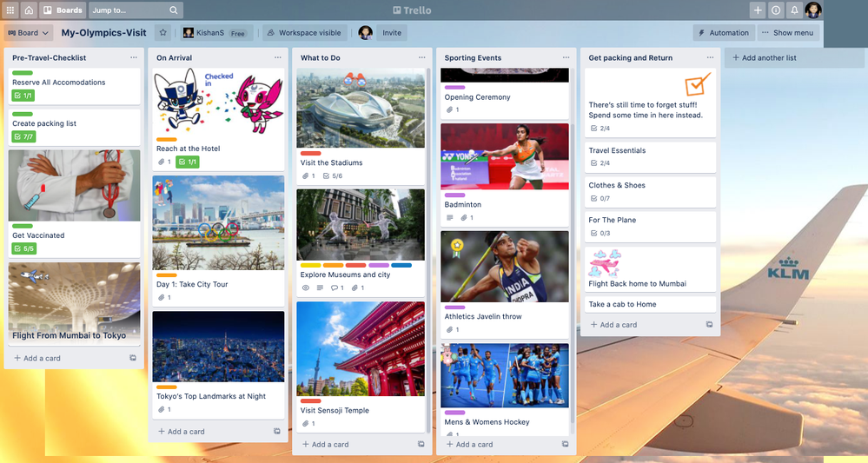Click the blue label on Explore Museums card
The height and width of the screenshot is (463, 868).
point(401,265)
